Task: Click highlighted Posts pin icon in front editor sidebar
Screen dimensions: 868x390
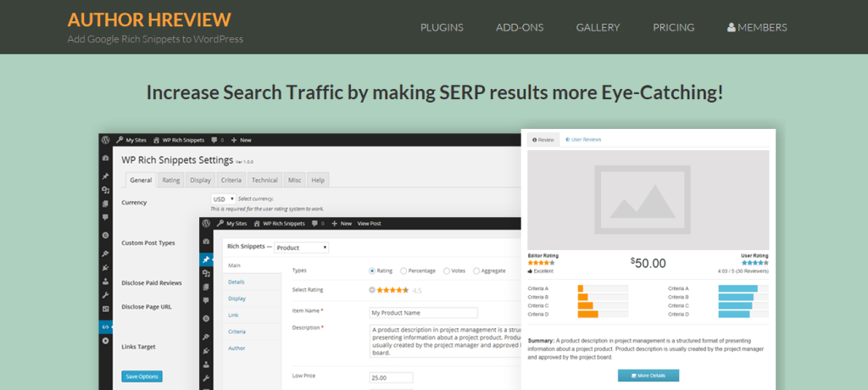Action: [206, 259]
